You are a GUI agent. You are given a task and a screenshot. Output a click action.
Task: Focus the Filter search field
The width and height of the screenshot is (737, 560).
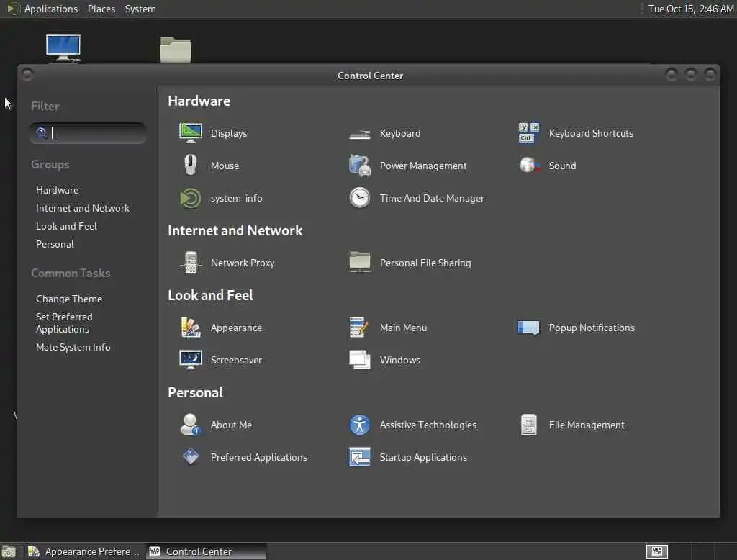point(88,133)
